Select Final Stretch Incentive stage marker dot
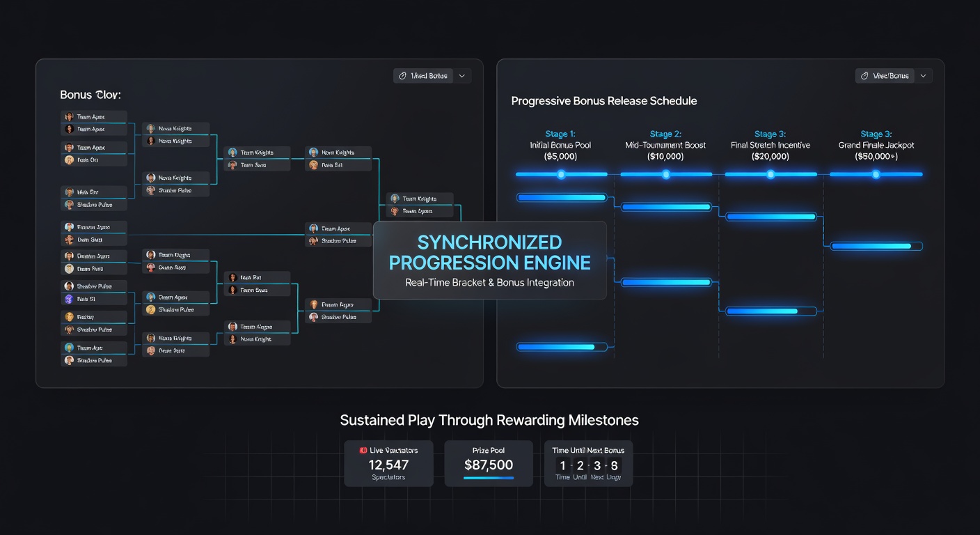Viewport: 980px width, 535px height. click(x=770, y=174)
